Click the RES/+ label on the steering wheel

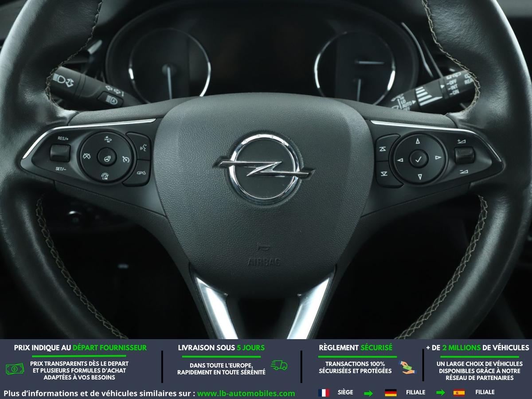tap(63, 138)
